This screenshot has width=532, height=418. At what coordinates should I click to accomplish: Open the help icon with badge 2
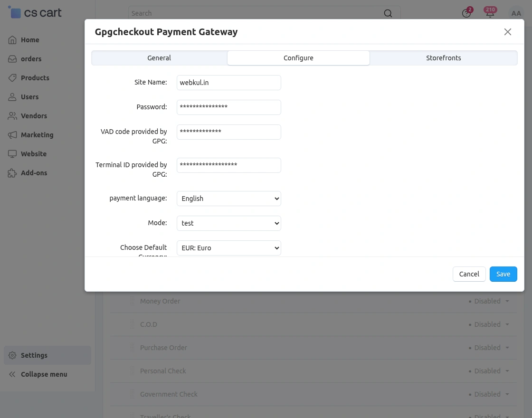466,13
